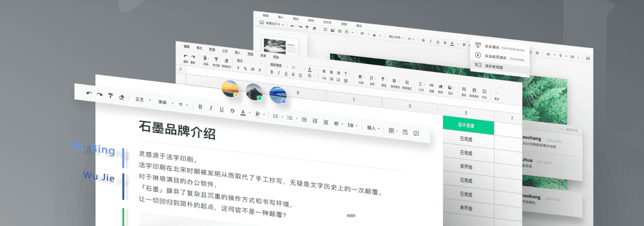644x226 pixels.
Task: Toggle strikethrough in the document toolbar
Action: (x=232, y=111)
